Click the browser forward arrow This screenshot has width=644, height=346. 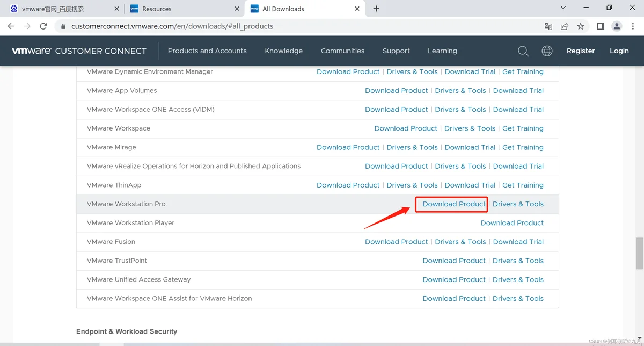(27, 26)
